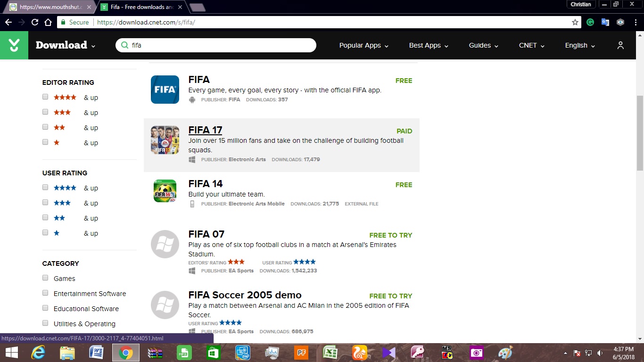Expand the English language dropdown
Viewport: 644px width, 362px height.
point(579,45)
